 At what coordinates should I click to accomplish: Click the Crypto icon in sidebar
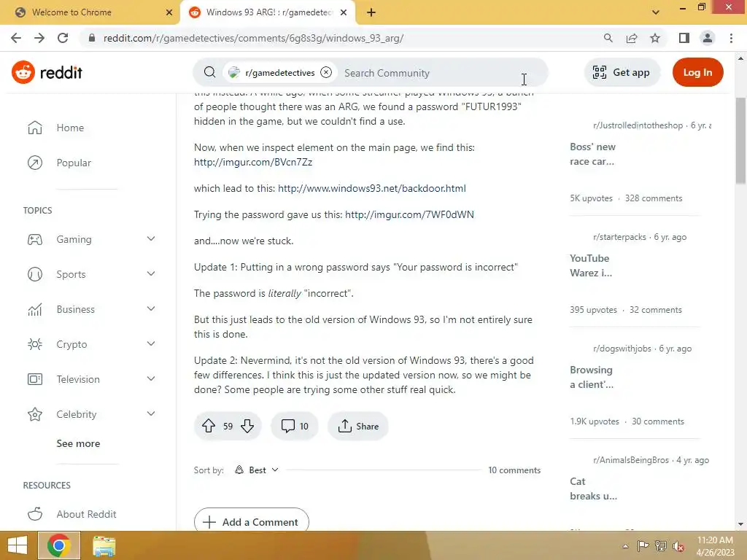click(x=35, y=344)
